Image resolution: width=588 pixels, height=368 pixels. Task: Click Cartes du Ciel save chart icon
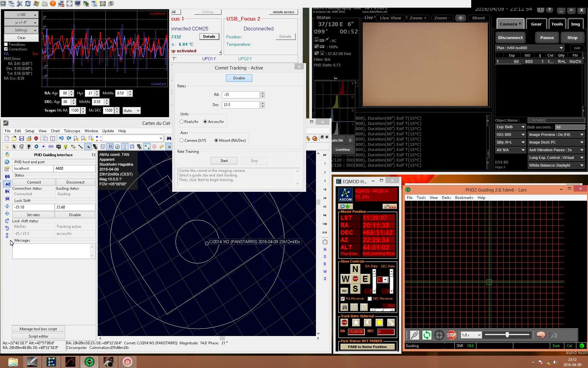pyautogui.click(x=22, y=138)
